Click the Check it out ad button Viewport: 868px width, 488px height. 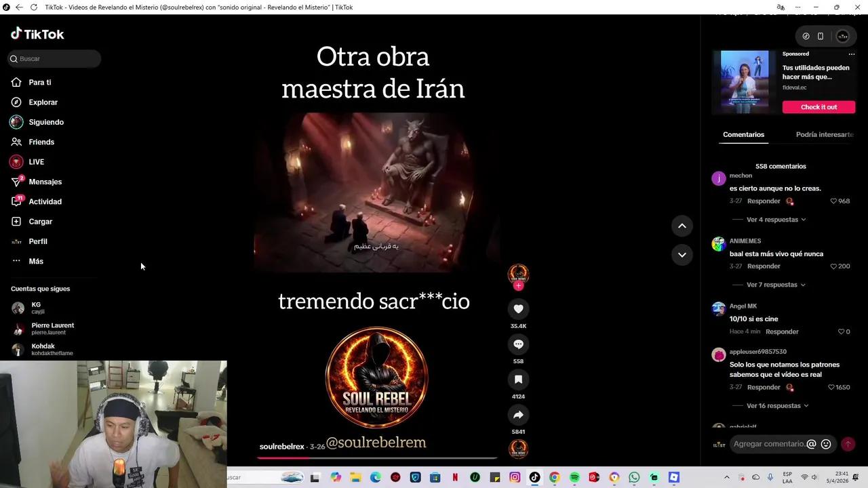pos(818,107)
